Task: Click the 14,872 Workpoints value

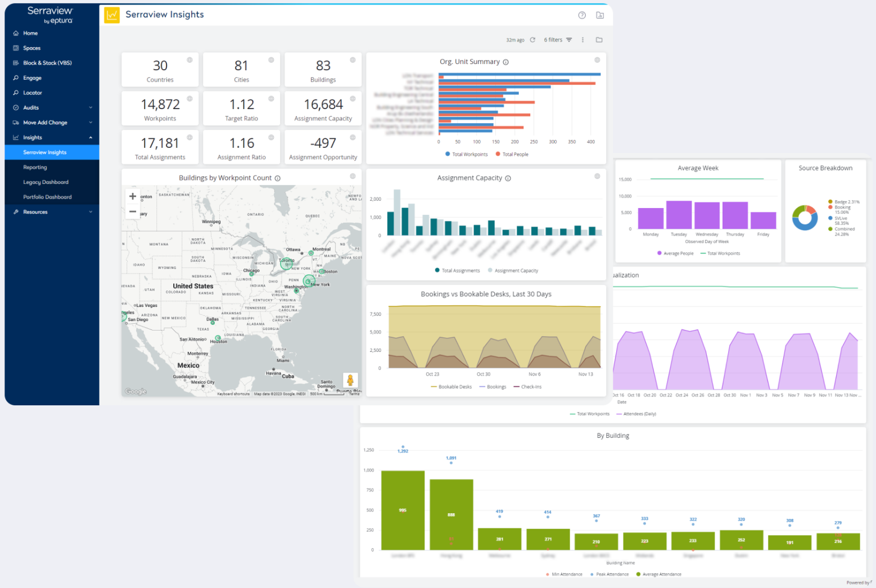Action: point(160,105)
